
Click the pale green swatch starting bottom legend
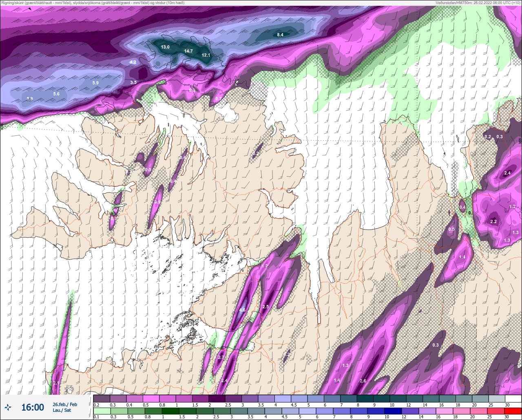102,411
